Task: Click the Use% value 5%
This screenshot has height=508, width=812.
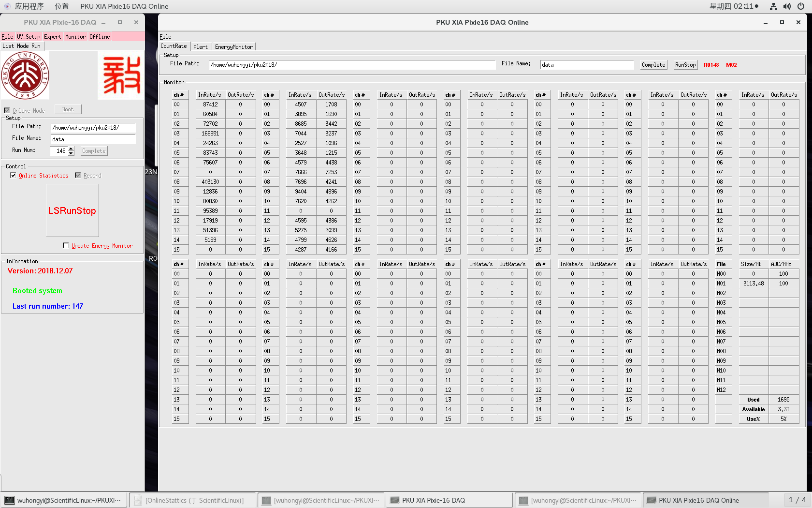Action: tap(783, 419)
